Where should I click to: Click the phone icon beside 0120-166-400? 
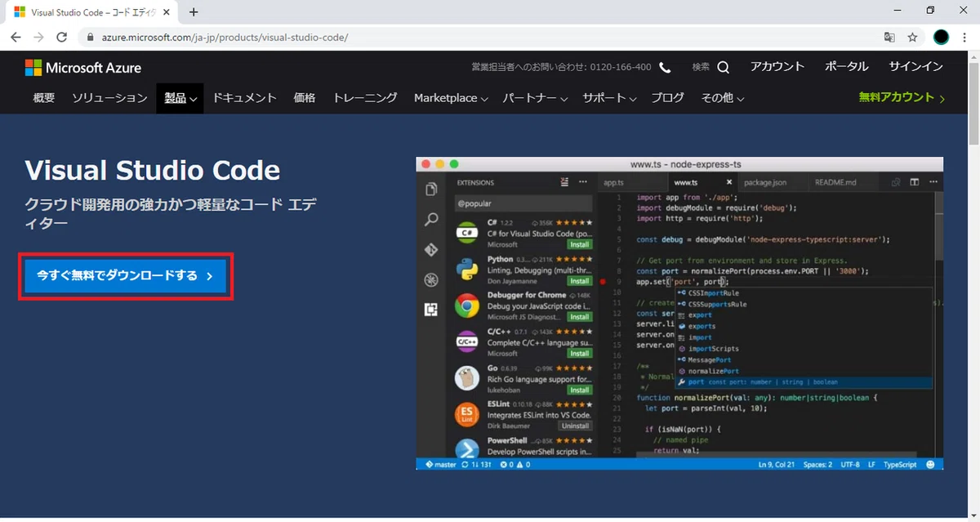point(665,68)
